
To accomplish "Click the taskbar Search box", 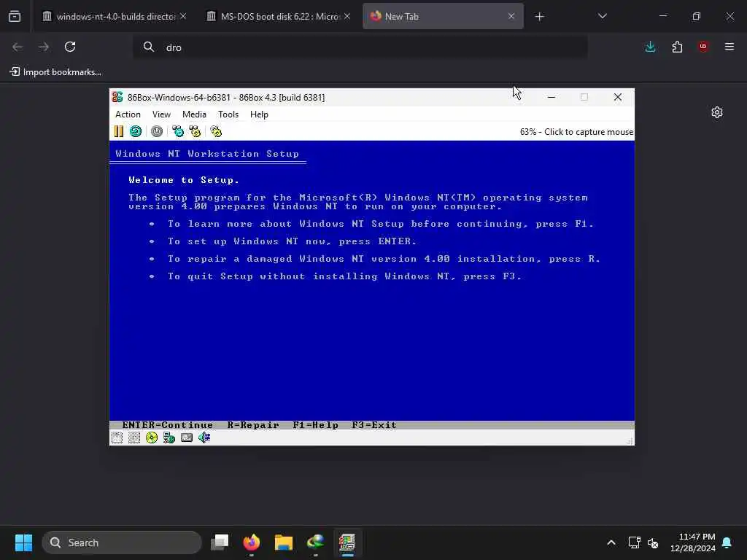I will coord(122,542).
